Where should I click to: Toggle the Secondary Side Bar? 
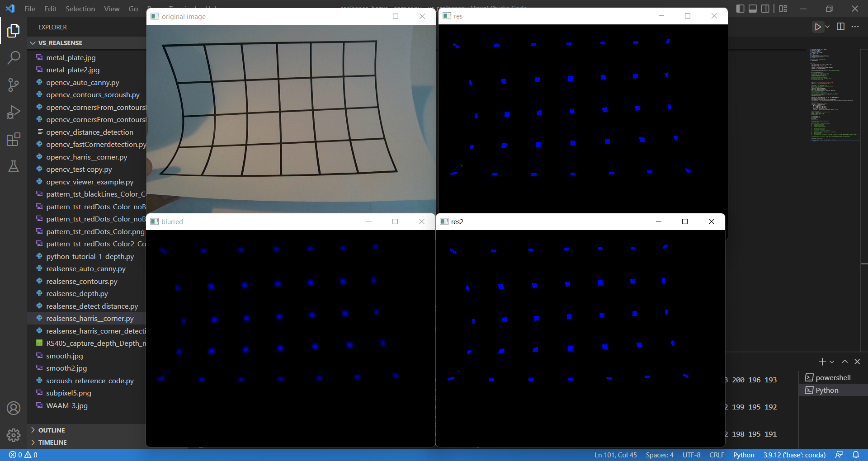tap(765, 9)
